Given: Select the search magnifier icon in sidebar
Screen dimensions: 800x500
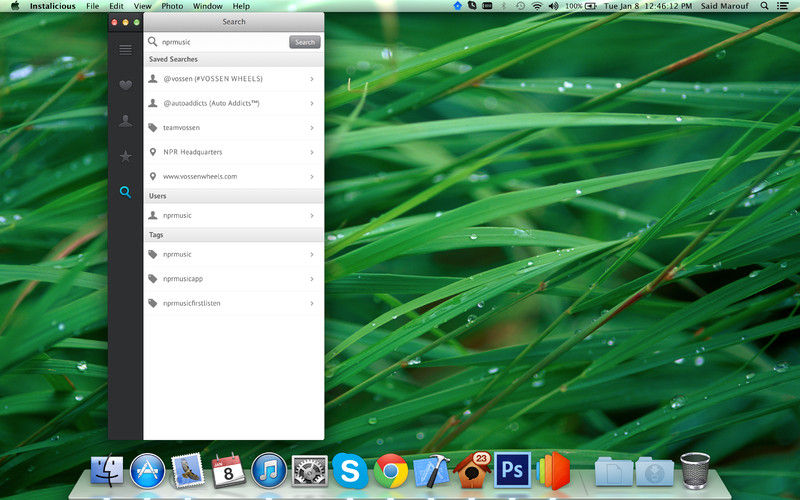Looking at the screenshot, I should (x=125, y=192).
